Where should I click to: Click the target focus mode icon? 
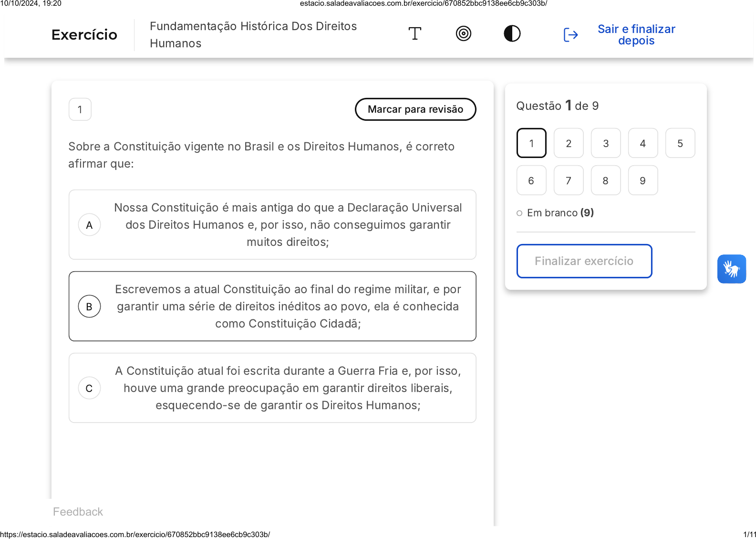[463, 34]
